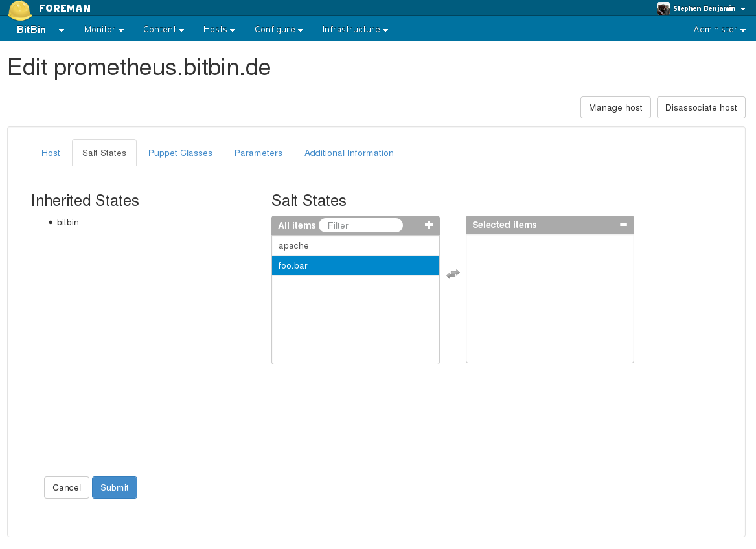Expand the Monitor menu
756x549 pixels.
(x=104, y=29)
